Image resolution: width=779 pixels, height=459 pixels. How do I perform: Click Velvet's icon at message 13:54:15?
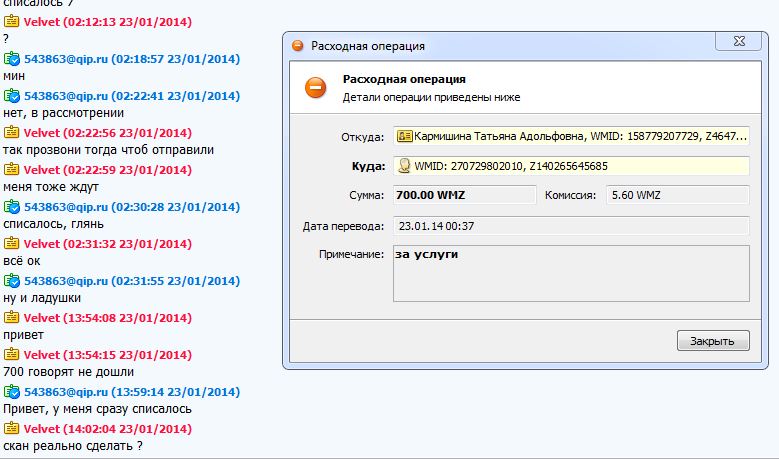click(11, 354)
